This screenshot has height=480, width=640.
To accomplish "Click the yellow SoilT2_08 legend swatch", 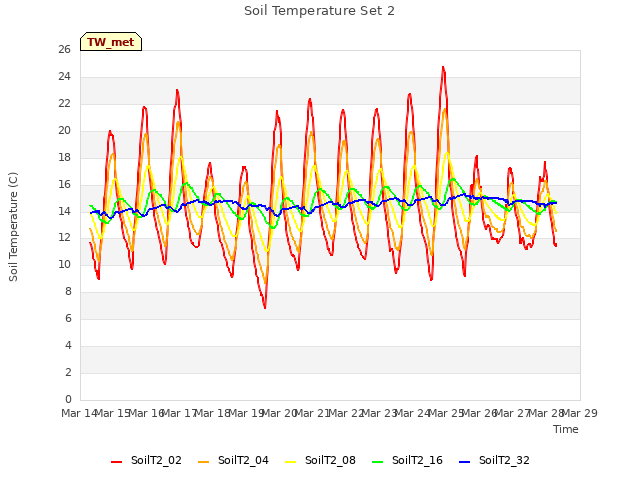I will click(290, 462).
